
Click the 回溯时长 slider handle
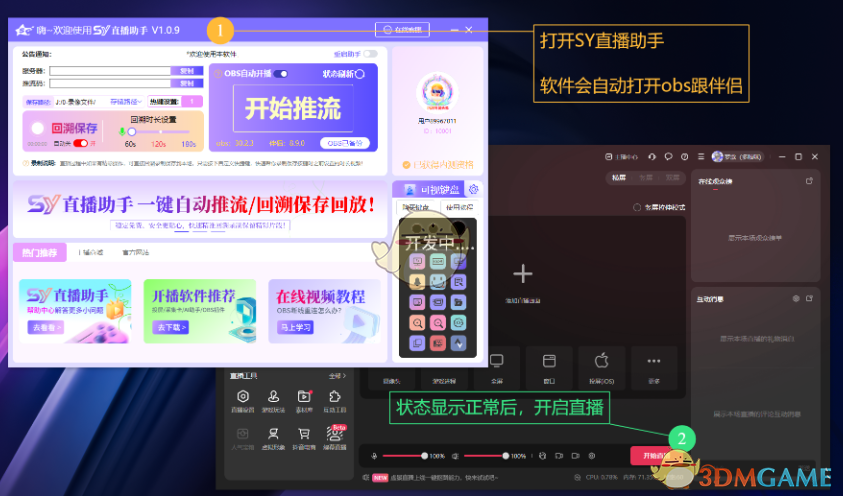point(132,132)
